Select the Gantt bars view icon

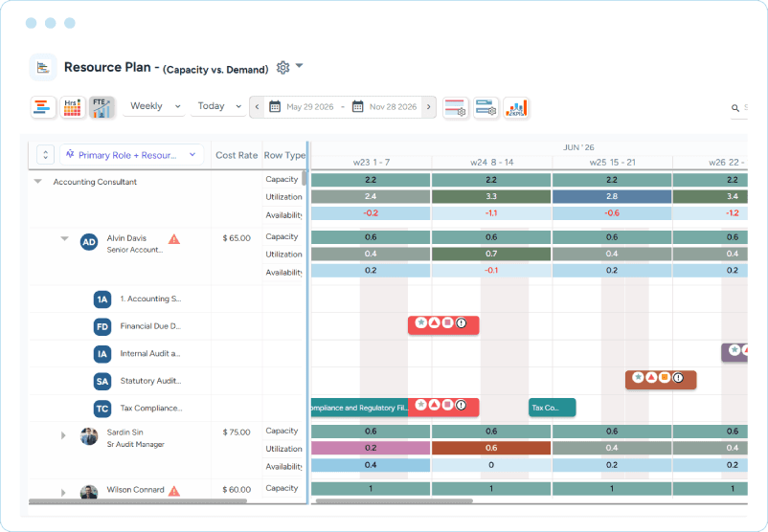[43, 107]
